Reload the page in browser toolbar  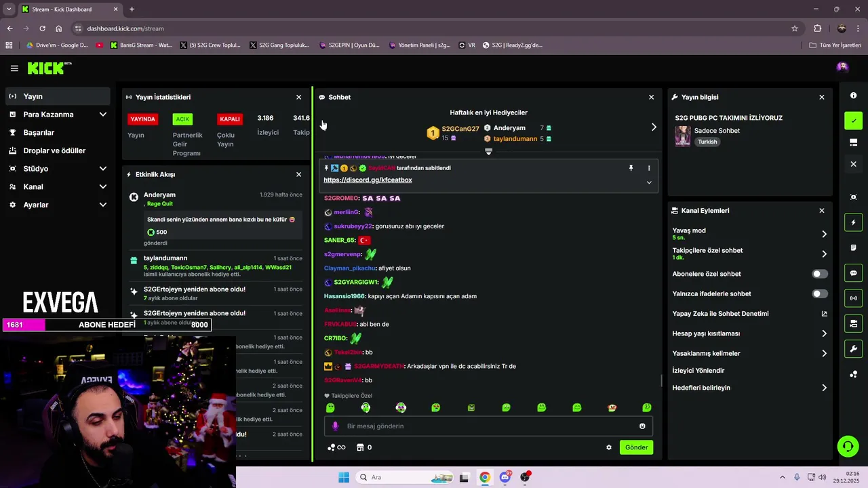(x=42, y=28)
